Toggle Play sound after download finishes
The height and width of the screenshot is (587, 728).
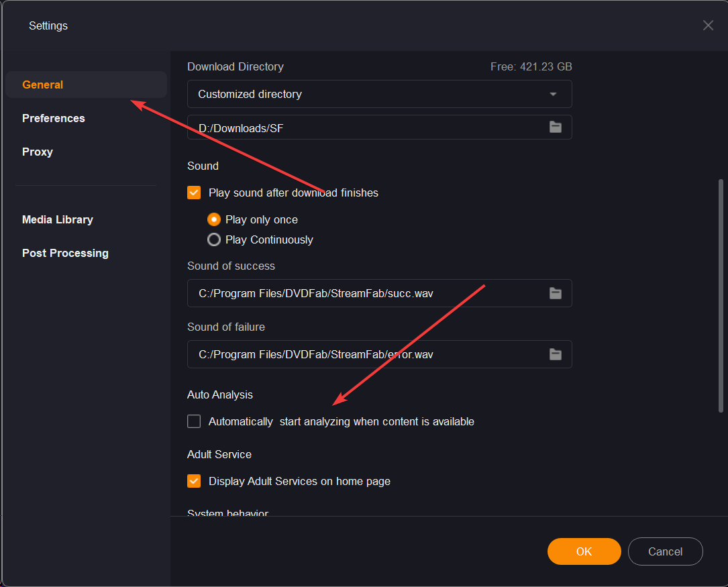[x=194, y=193]
